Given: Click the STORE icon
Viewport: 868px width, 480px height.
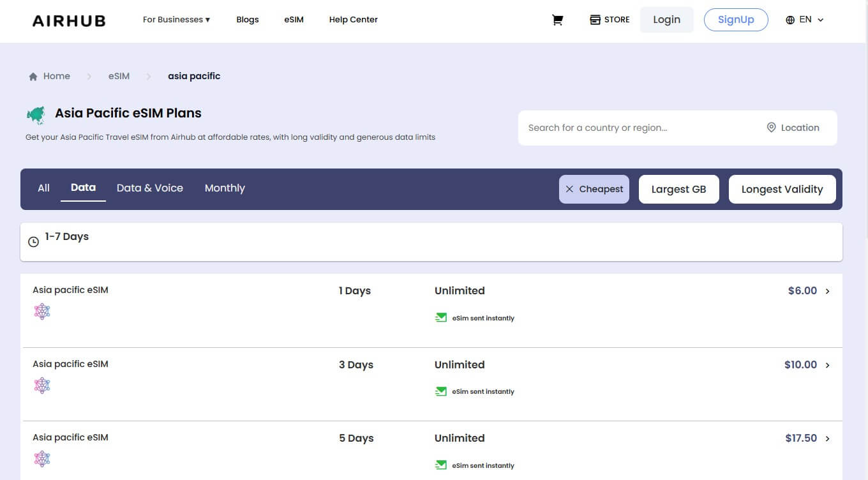Looking at the screenshot, I should [x=594, y=19].
